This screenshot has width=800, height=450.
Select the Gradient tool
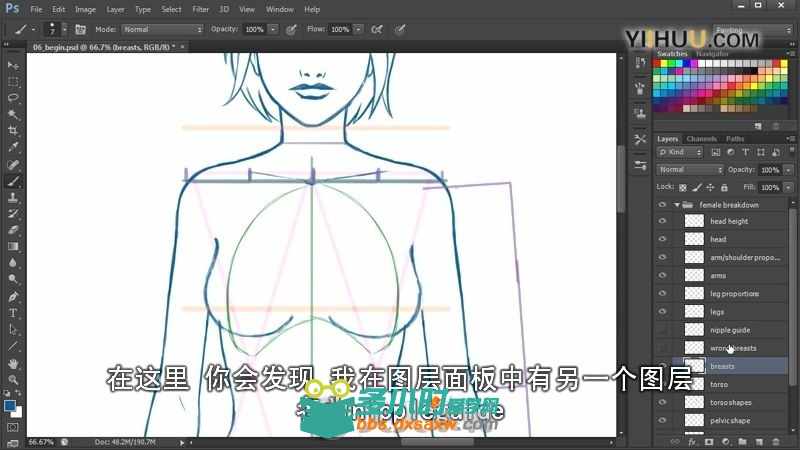13,246
